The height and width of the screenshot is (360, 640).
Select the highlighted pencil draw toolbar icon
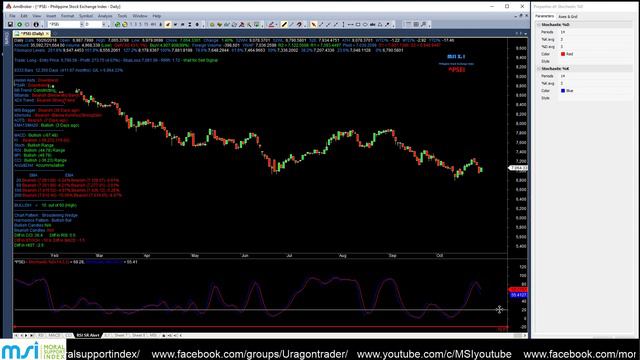coord(168,24)
